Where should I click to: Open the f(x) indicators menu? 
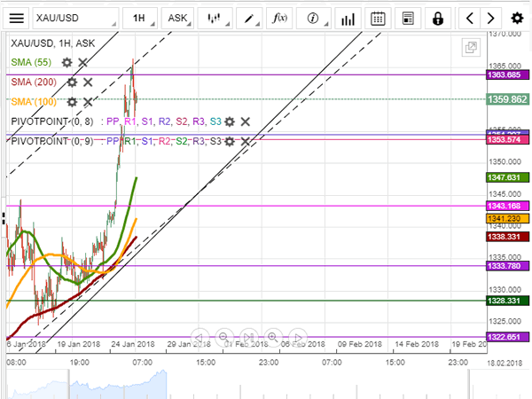tap(280, 17)
